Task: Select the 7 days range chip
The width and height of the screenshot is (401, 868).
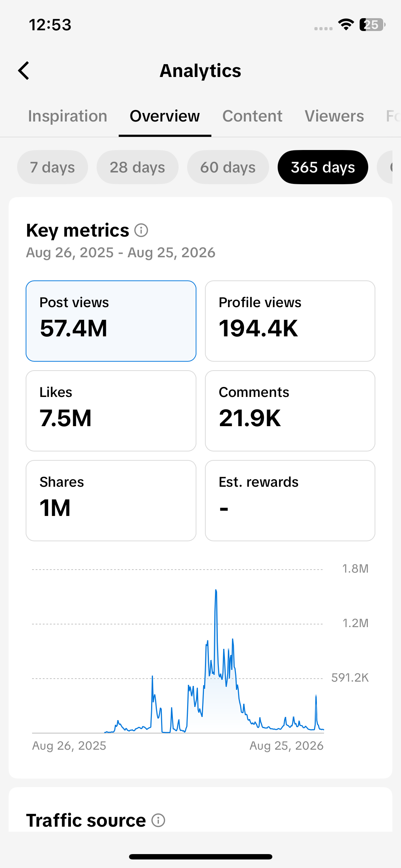Action: click(x=52, y=167)
